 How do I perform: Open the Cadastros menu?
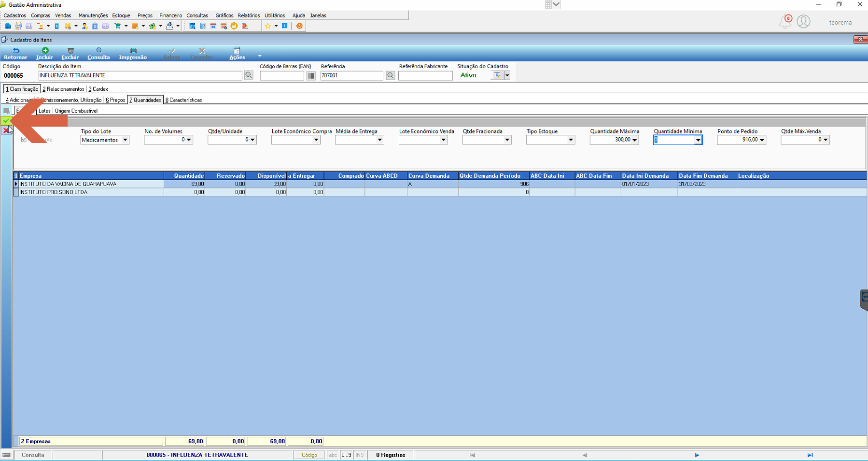click(x=15, y=15)
